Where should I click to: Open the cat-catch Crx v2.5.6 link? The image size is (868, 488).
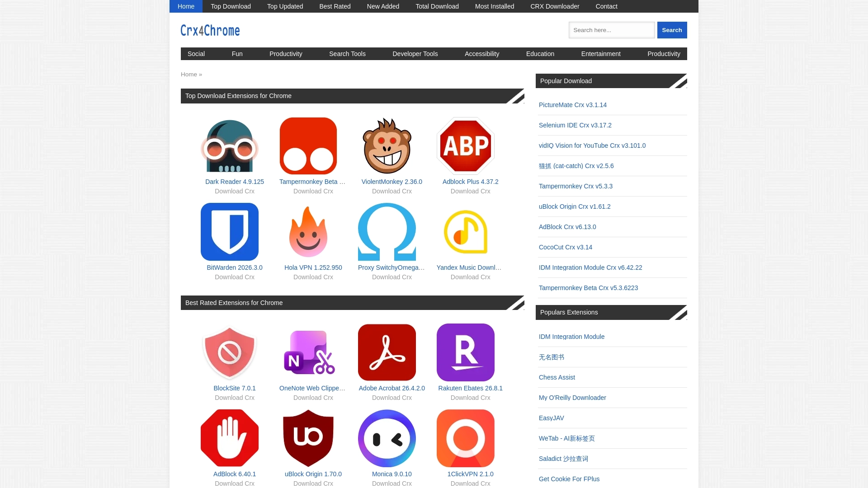coord(576,166)
